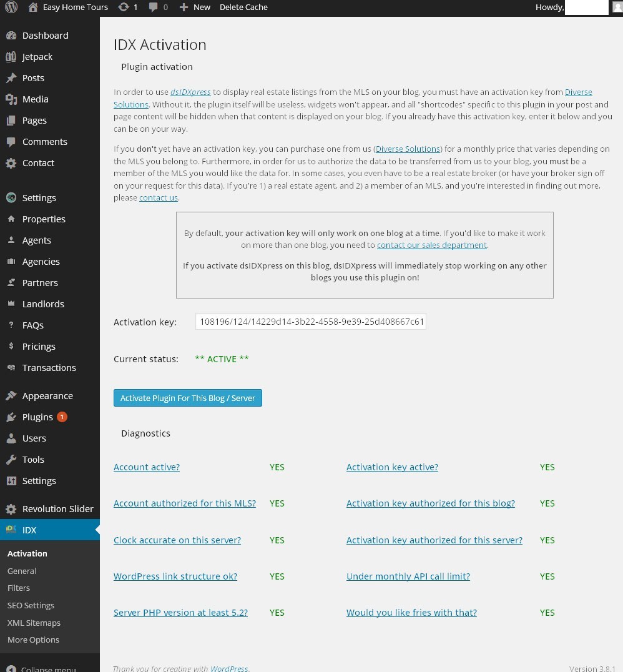
Task: Click the Appearance paintbrush icon
Action: point(11,396)
